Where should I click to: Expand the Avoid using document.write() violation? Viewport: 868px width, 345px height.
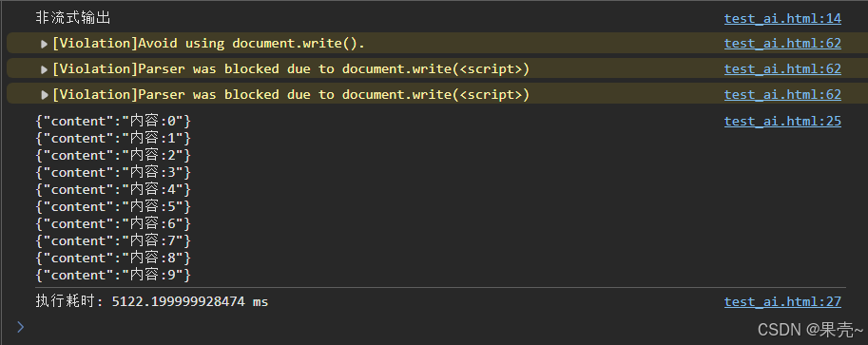45,44
